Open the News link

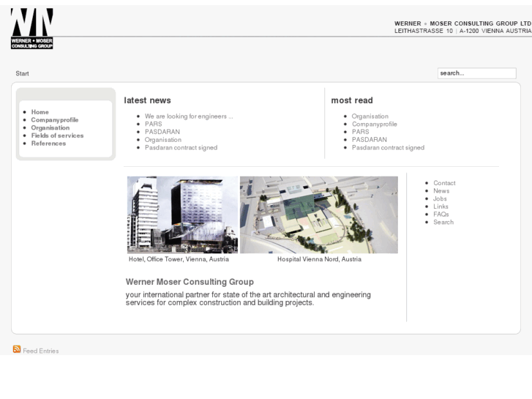[x=441, y=191]
